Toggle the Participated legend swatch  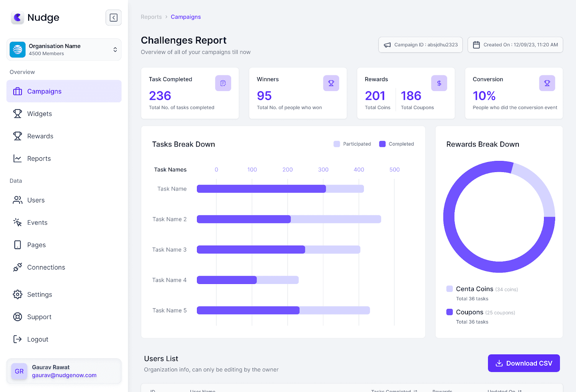(x=337, y=144)
